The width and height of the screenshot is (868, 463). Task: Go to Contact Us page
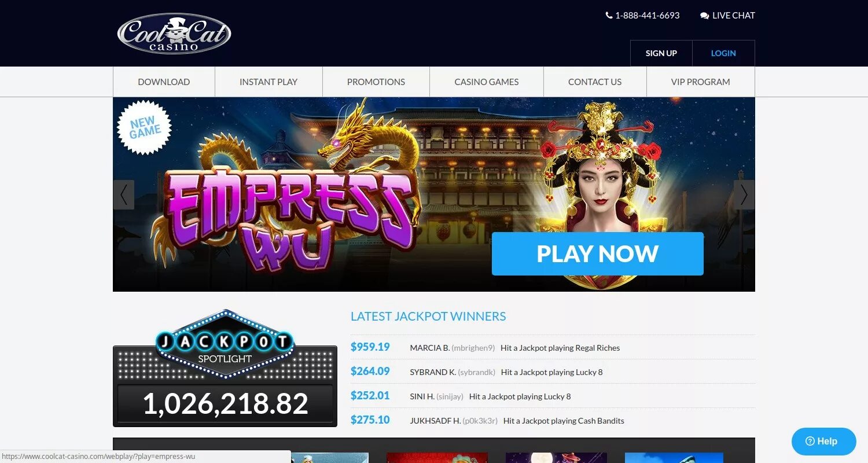coord(595,82)
